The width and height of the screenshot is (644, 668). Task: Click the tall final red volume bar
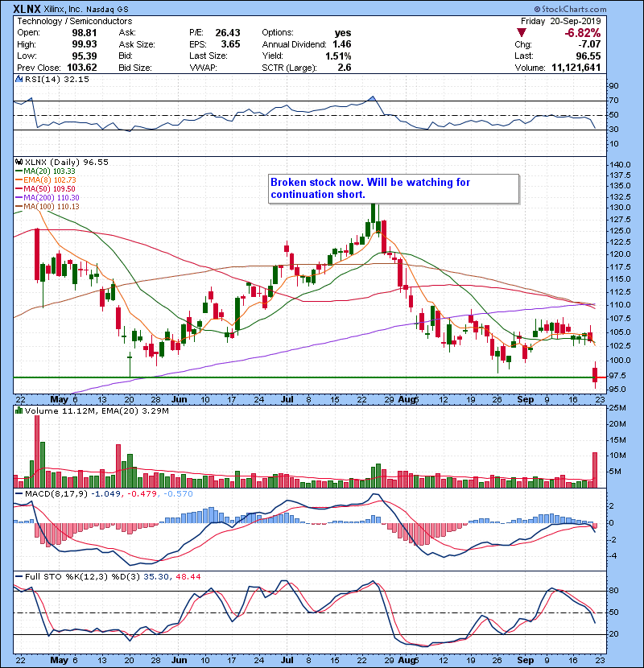click(595, 470)
